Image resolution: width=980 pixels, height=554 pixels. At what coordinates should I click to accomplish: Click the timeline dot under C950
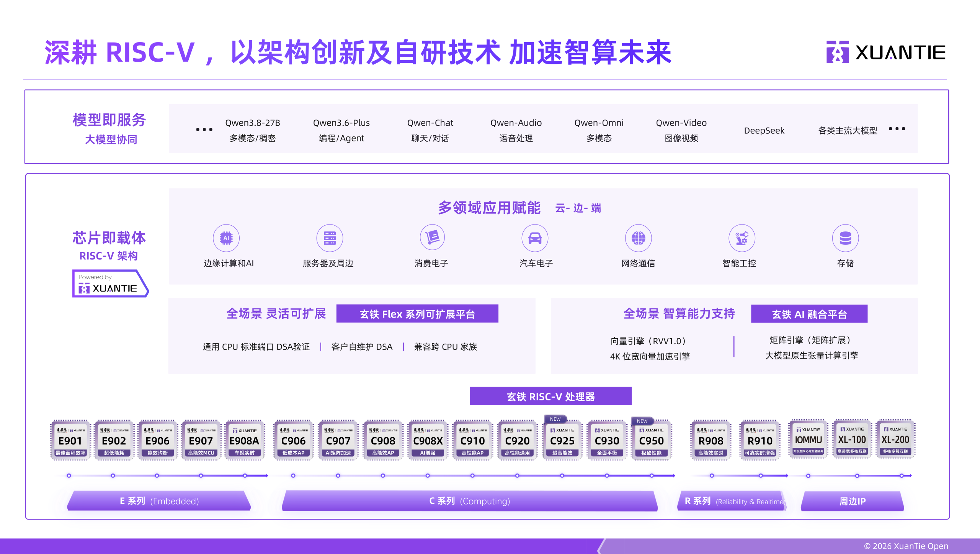point(652,475)
